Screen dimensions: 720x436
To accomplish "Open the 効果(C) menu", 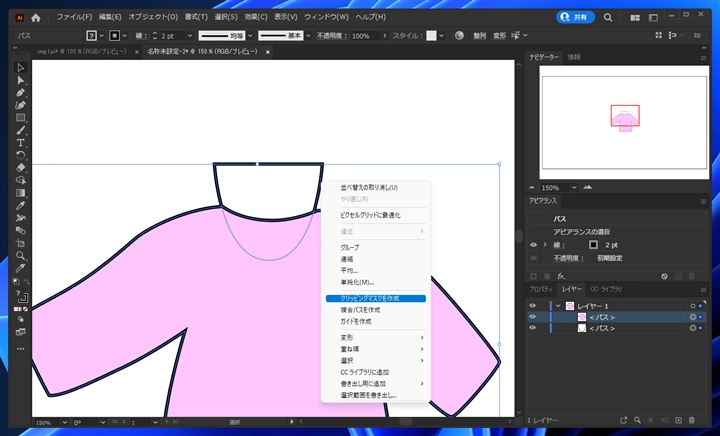I will point(255,17).
